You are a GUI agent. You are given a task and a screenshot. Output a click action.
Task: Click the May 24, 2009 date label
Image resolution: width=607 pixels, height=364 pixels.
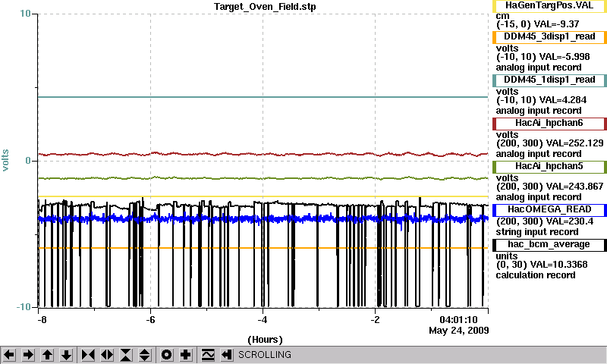[x=459, y=331]
